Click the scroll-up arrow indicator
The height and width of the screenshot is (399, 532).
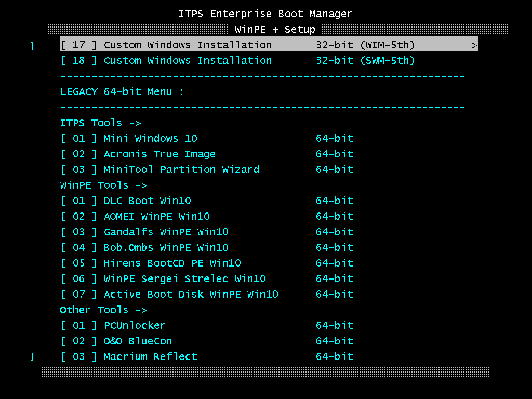pyautogui.click(x=32, y=46)
